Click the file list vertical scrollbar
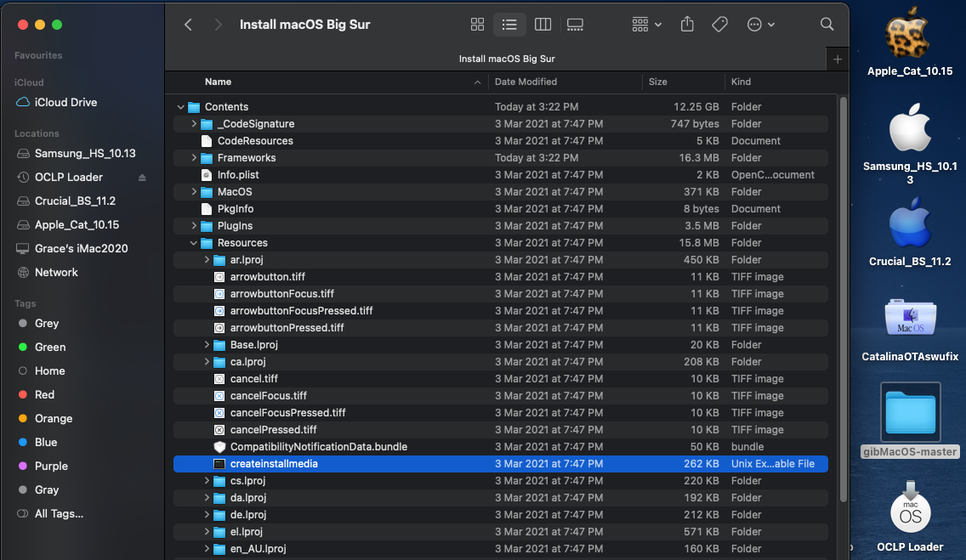966x560 pixels. [x=843, y=298]
